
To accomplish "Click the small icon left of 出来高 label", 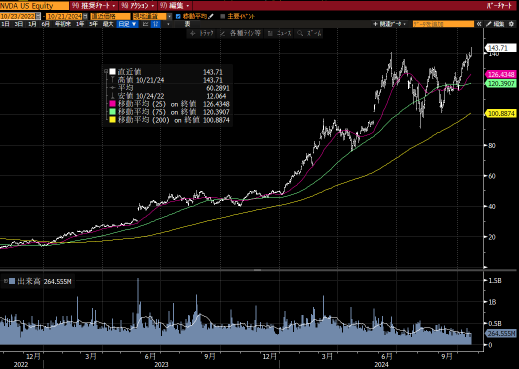I will pyautogui.click(x=5, y=281).
